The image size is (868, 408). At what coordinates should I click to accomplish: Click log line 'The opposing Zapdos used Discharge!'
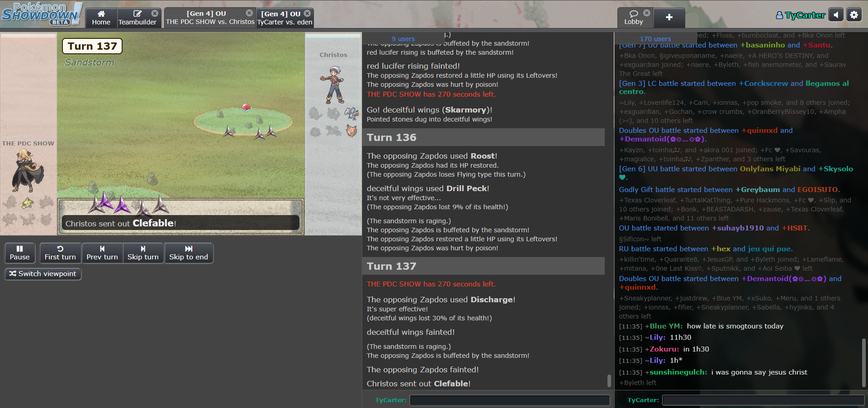[x=441, y=300]
